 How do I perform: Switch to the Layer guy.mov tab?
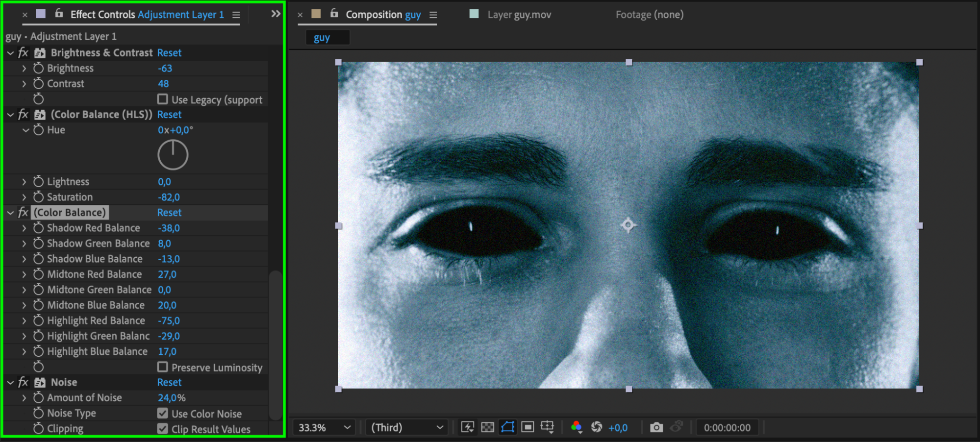pos(519,15)
